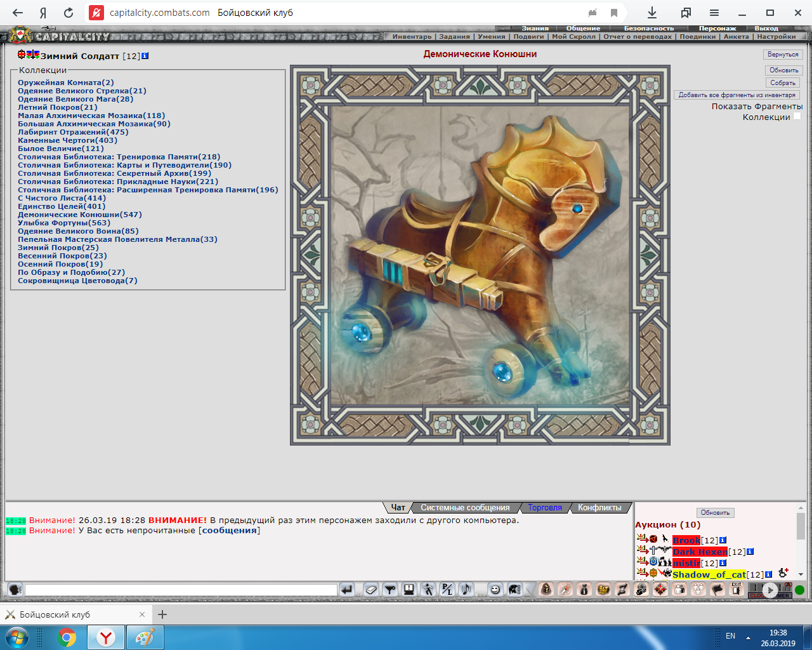
Task: Click the browser bookmark flag icon
Action: point(614,13)
